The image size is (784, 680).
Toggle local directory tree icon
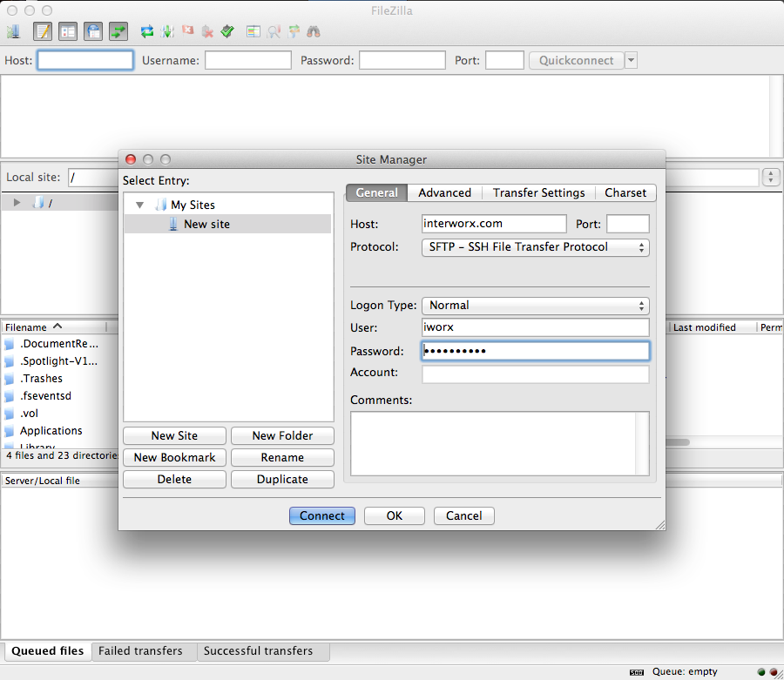coord(67,32)
